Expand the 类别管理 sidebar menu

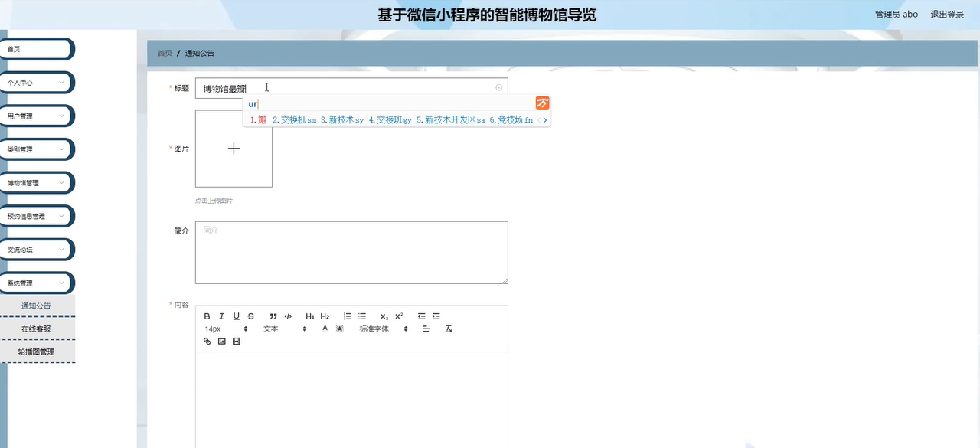point(37,149)
